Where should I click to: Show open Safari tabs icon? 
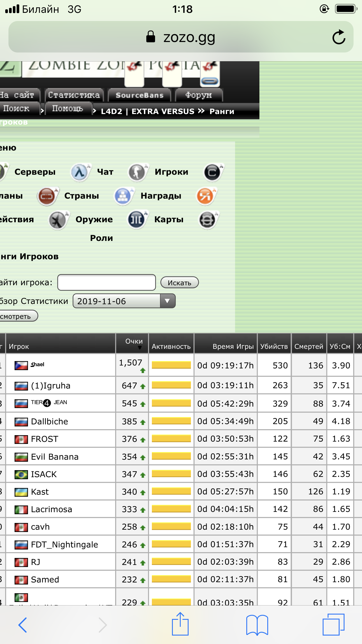pyautogui.click(x=333, y=624)
